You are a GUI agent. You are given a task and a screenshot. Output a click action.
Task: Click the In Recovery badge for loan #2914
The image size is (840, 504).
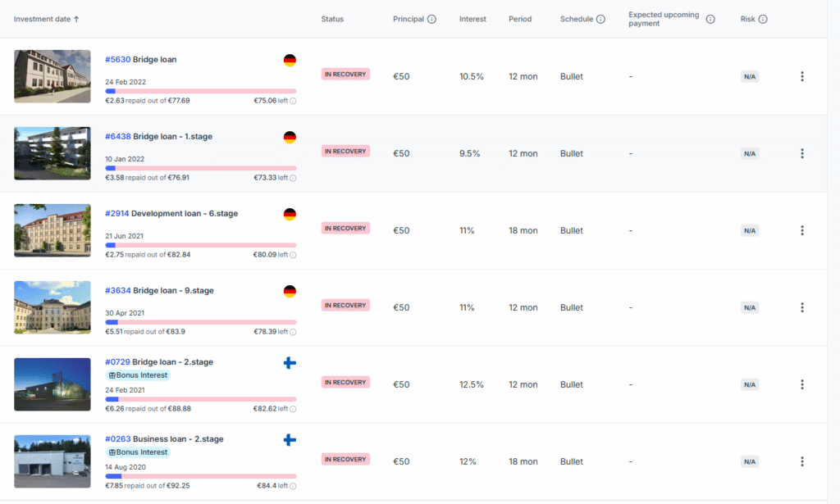coord(345,229)
